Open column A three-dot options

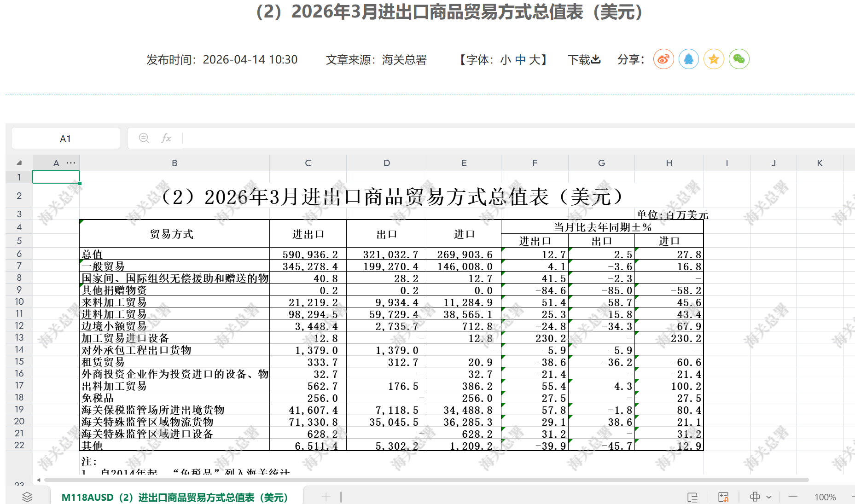tap(71, 163)
